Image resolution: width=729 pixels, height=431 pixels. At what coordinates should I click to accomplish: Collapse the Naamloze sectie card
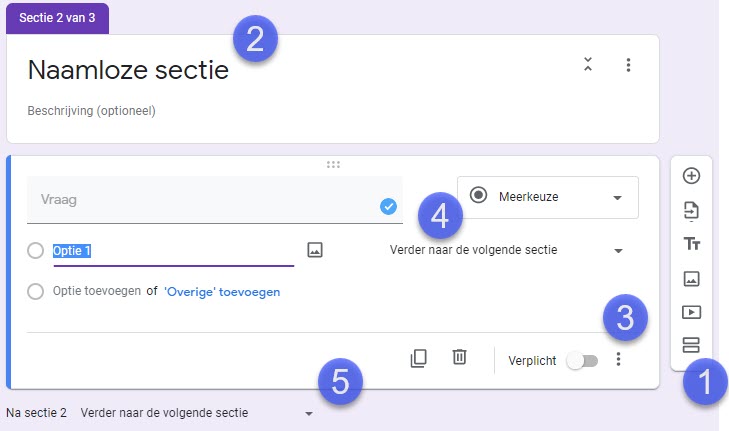tap(588, 64)
